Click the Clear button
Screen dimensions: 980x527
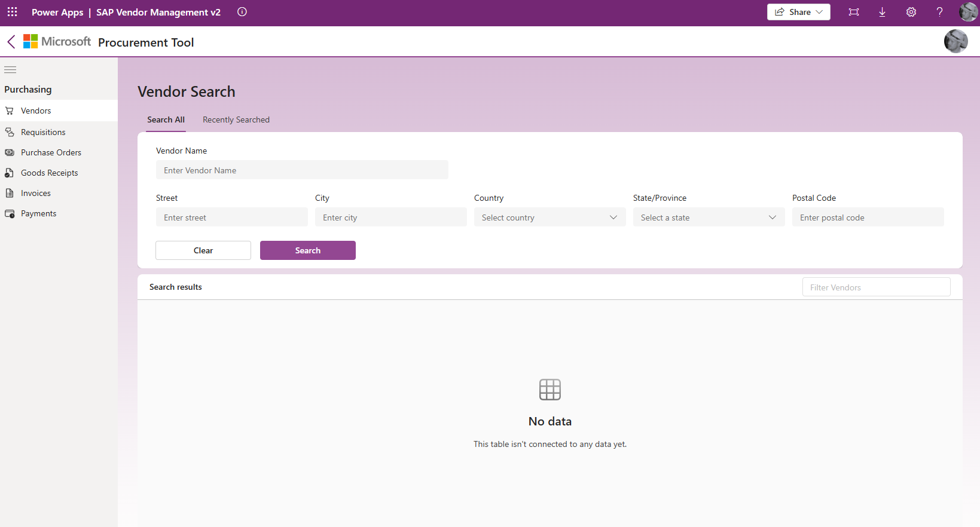coord(203,250)
